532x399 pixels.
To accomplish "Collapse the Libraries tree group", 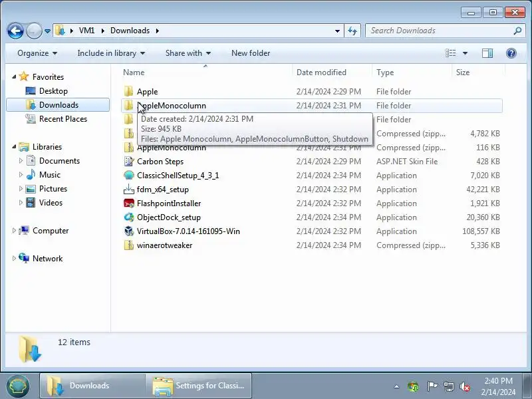I will 14,146.
